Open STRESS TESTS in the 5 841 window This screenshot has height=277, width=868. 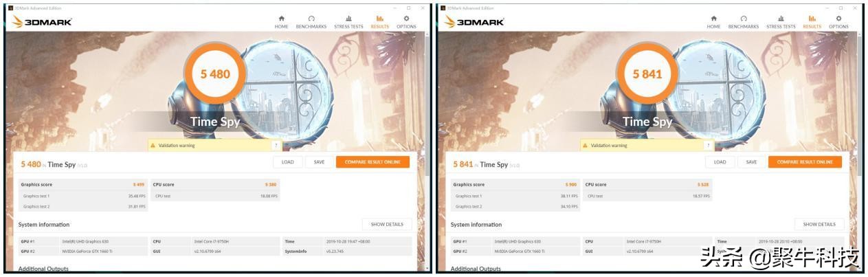pyautogui.click(x=781, y=22)
